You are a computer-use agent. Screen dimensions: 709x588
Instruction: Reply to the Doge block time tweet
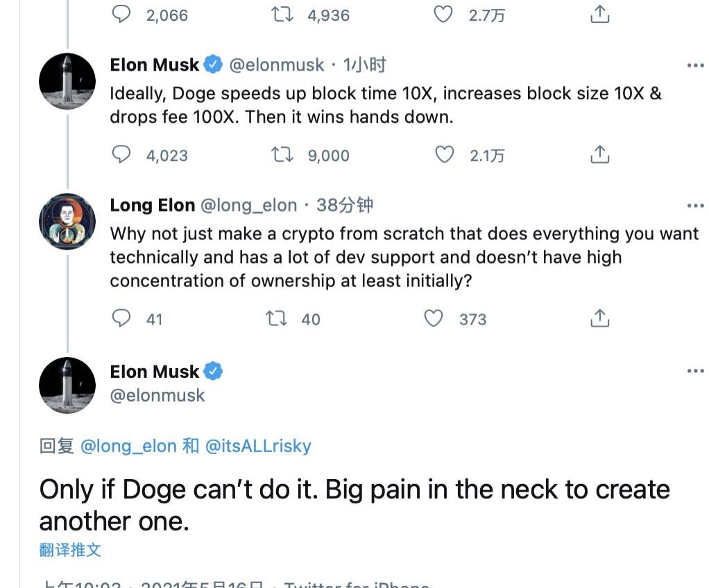click(x=122, y=155)
